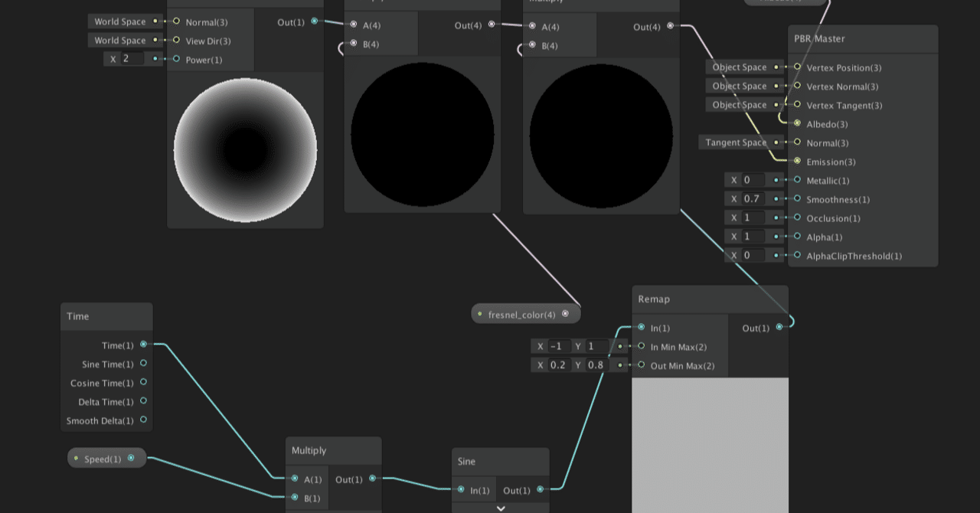This screenshot has width=980, height=513.
Task: Click the Fresnel node's sphere preview
Action: (244, 150)
